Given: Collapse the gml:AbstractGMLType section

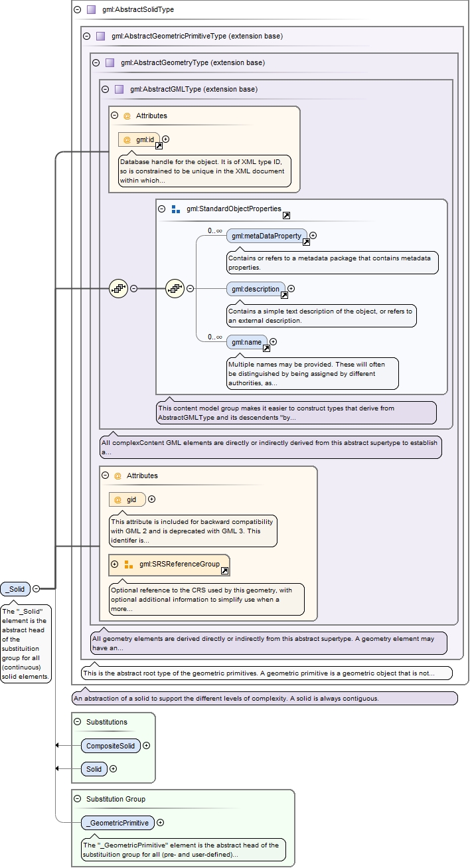Looking at the screenshot, I should (105, 89).
